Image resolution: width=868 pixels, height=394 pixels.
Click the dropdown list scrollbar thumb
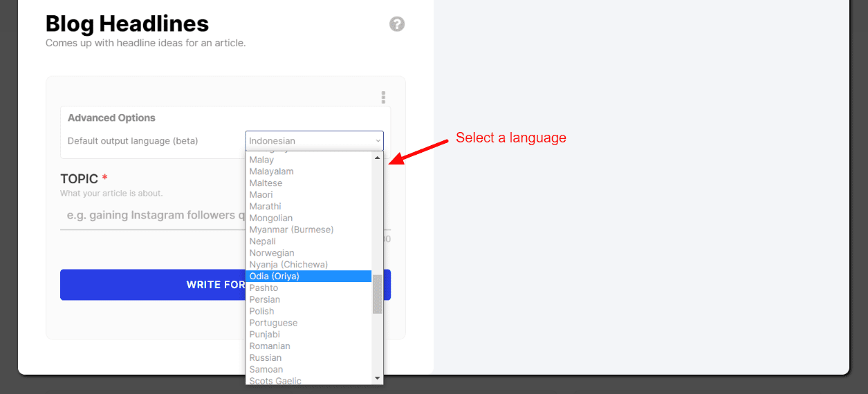click(x=377, y=294)
